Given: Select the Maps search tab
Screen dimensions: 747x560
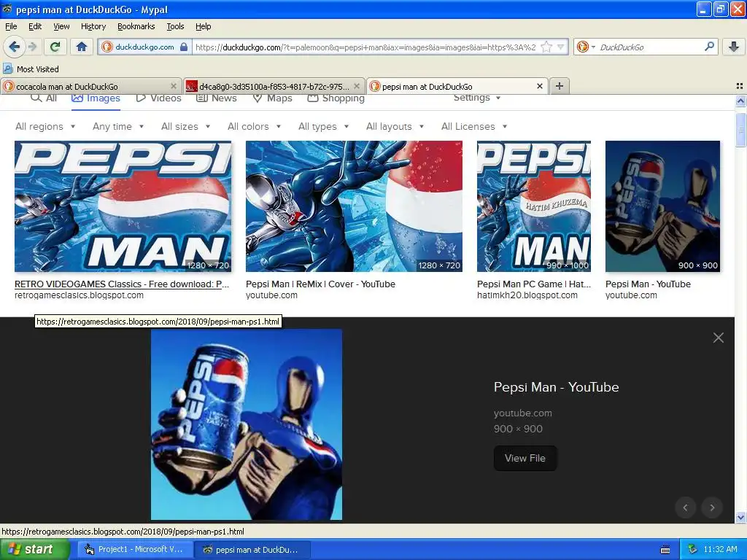Looking at the screenshot, I should coord(272,98).
